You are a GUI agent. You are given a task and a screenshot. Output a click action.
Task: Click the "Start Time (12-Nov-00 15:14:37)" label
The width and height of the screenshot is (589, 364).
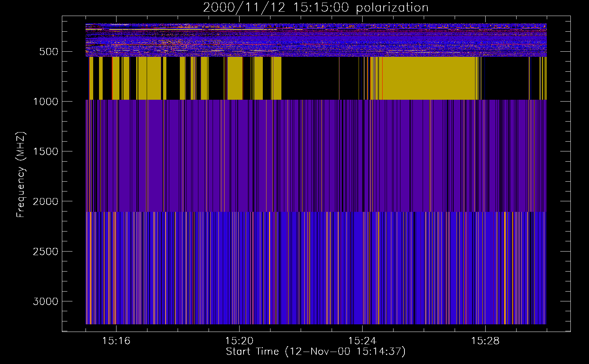click(316, 352)
